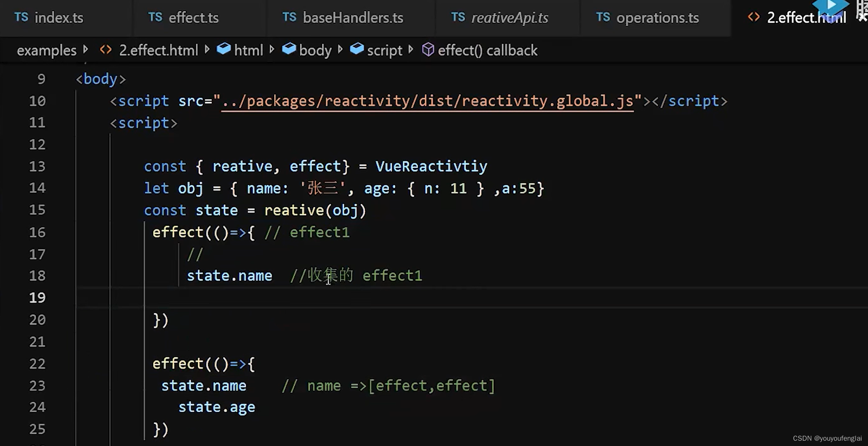Image resolution: width=868 pixels, height=446 pixels.
Task: Click state.age on line 24
Action: [217, 407]
